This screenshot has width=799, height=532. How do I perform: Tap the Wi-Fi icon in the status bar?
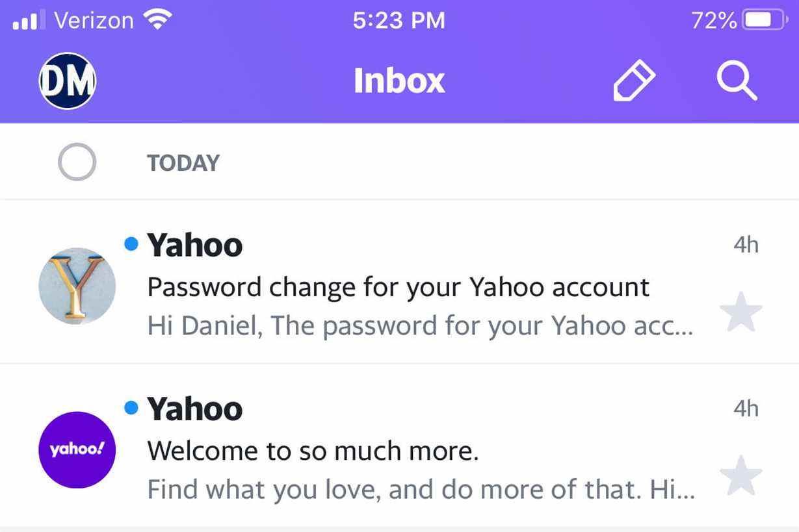coord(156,19)
